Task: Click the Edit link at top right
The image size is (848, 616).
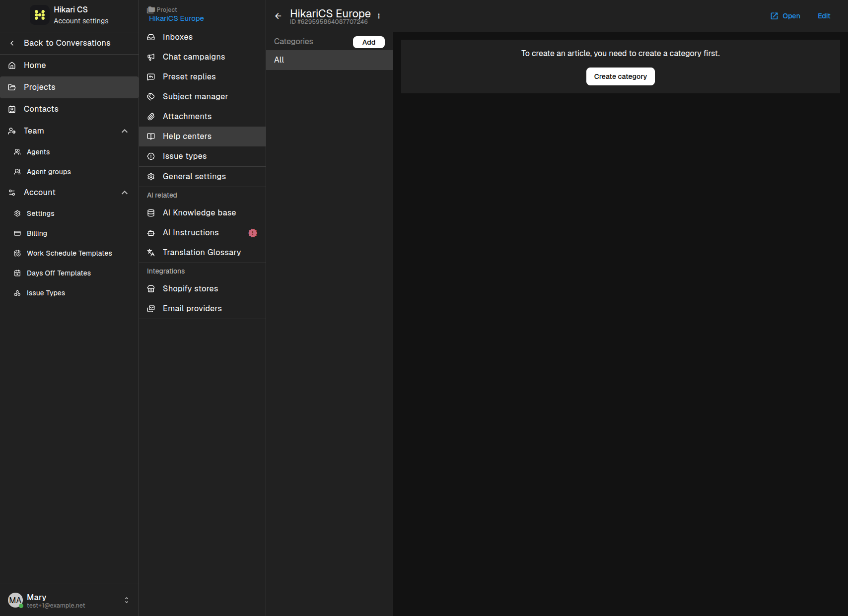Action: point(824,16)
